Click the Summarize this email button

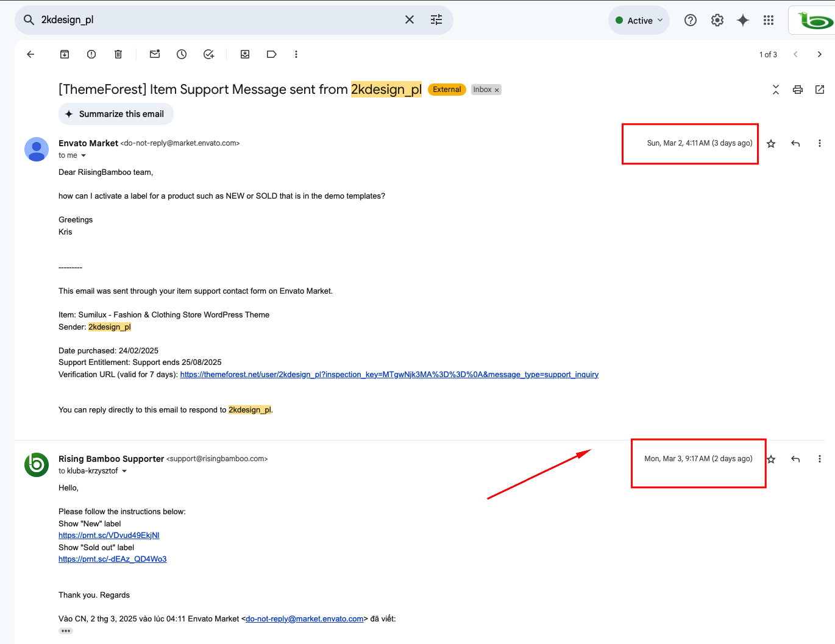[x=116, y=114]
